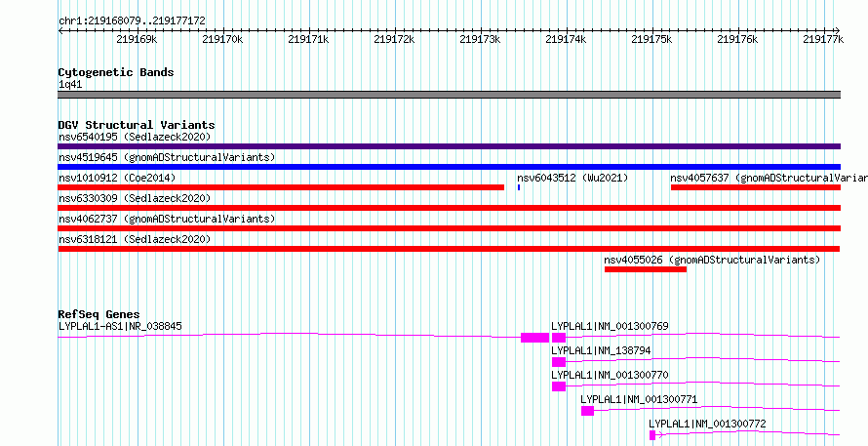868x446 pixels.
Task: Click the 219177k ruler tick label
Action: [x=823, y=39]
